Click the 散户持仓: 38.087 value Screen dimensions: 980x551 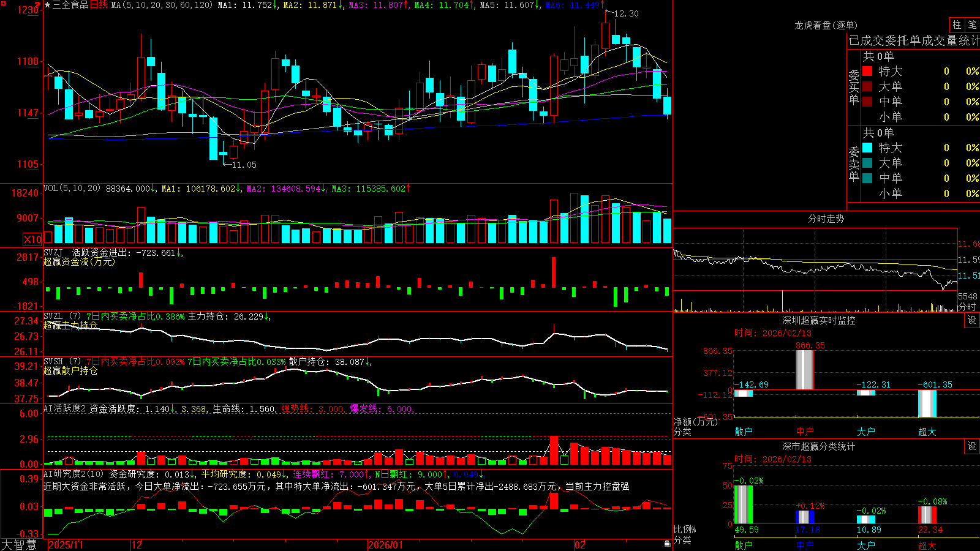[x=328, y=362]
